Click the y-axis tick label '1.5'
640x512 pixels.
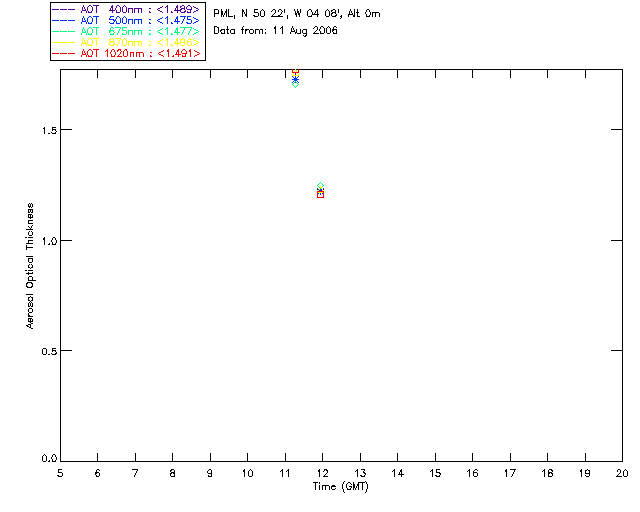click(49, 130)
